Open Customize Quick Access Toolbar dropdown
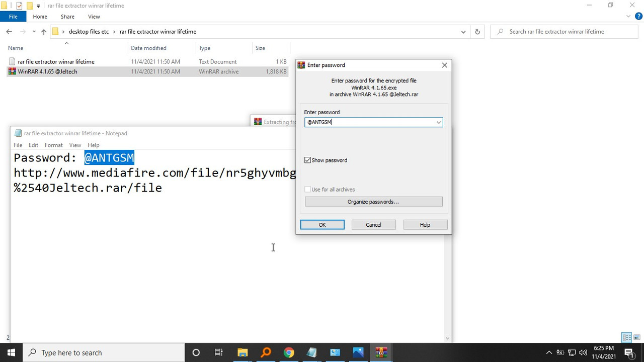The width and height of the screenshot is (644, 362). [38, 6]
